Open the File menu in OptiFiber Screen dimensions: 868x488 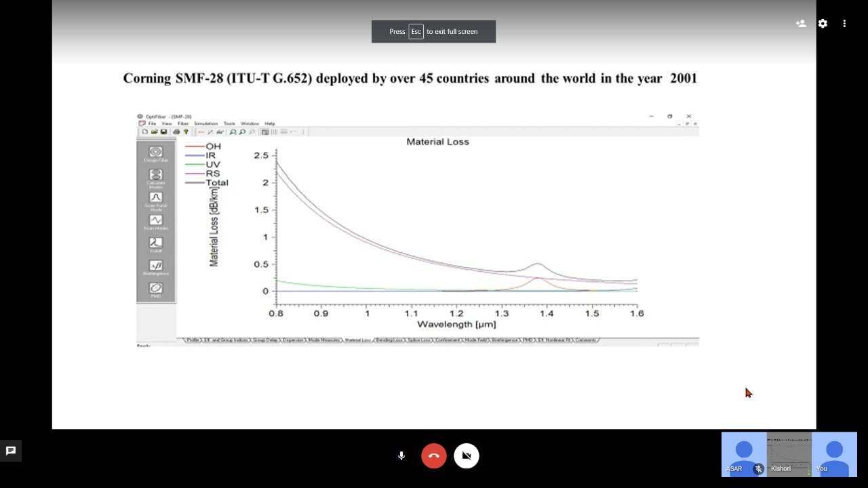coord(152,123)
